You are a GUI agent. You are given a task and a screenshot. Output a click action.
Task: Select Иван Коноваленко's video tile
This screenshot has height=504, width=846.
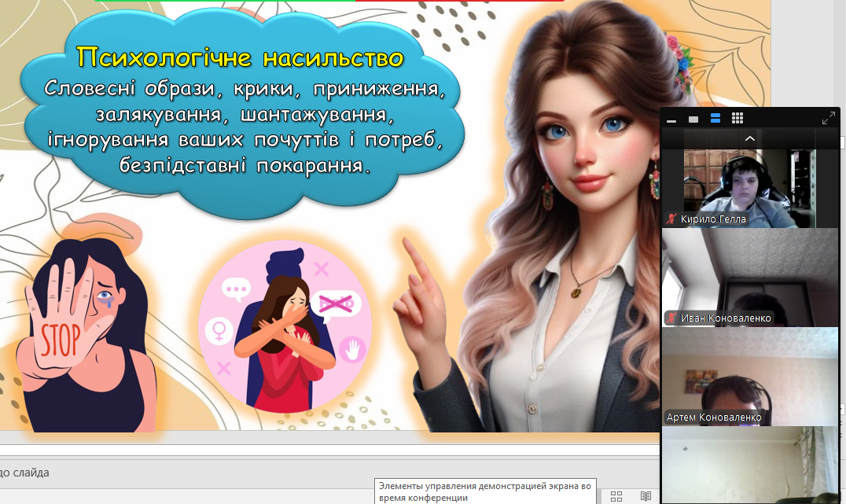[x=750, y=278]
